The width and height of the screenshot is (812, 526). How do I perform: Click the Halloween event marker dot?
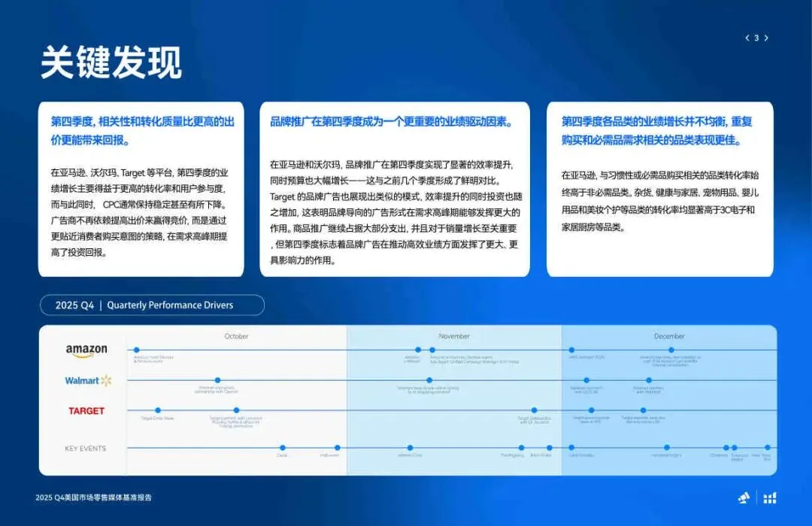click(337, 448)
